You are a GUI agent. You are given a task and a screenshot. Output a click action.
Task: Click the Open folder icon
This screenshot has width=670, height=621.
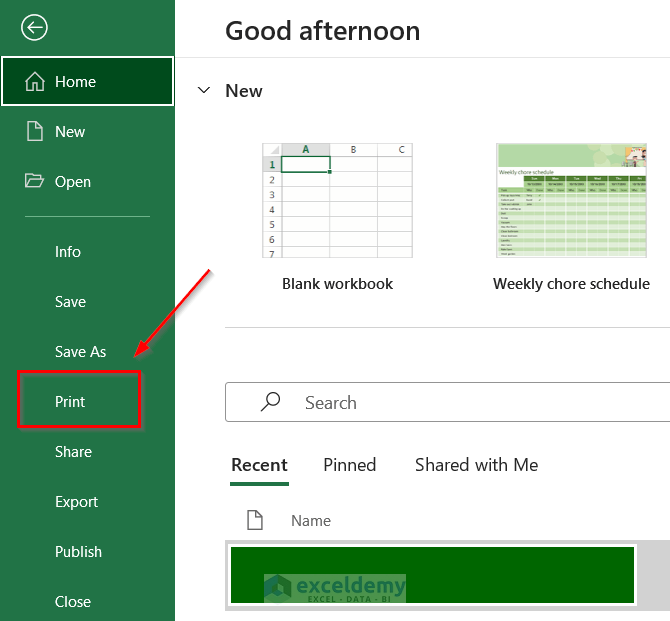coord(35,181)
